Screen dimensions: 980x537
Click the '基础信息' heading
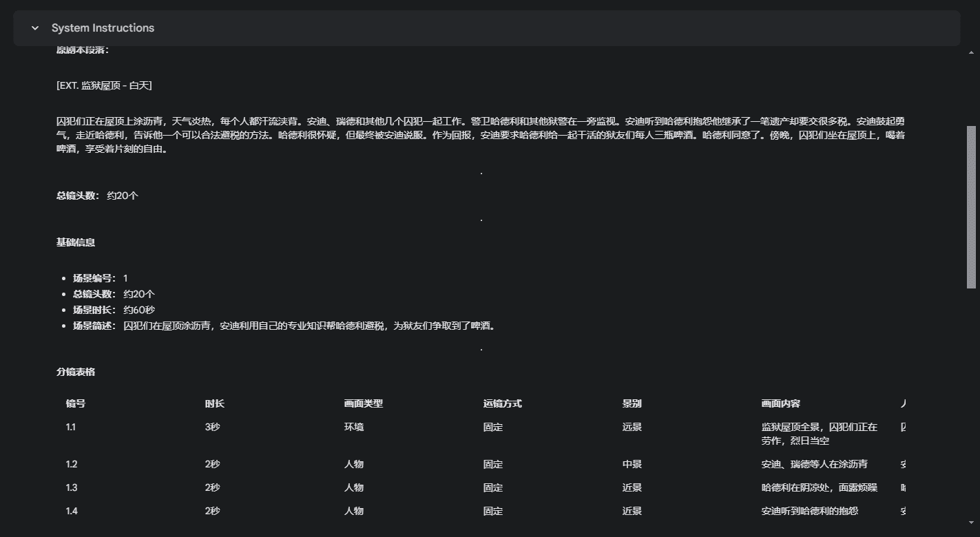(x=76, y=242)
